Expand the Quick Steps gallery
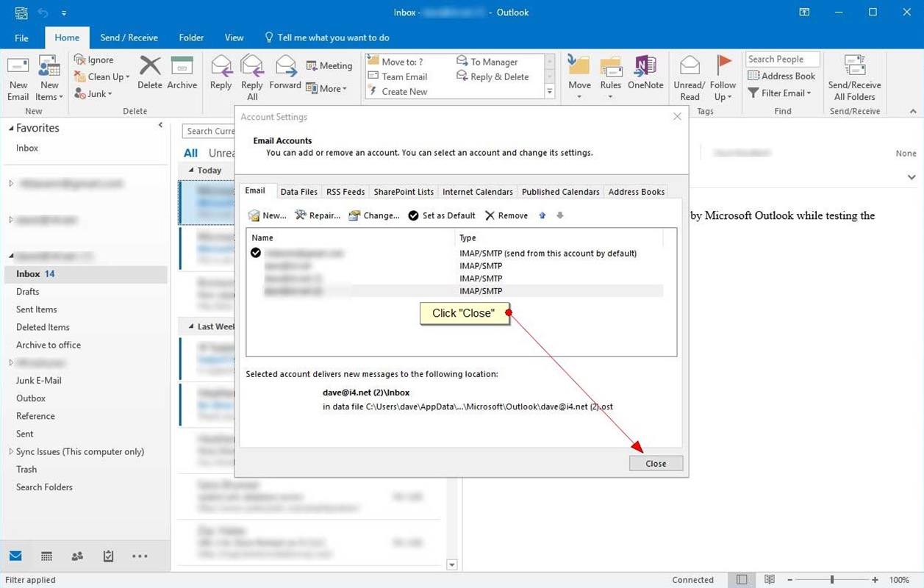 pos(549,92)
